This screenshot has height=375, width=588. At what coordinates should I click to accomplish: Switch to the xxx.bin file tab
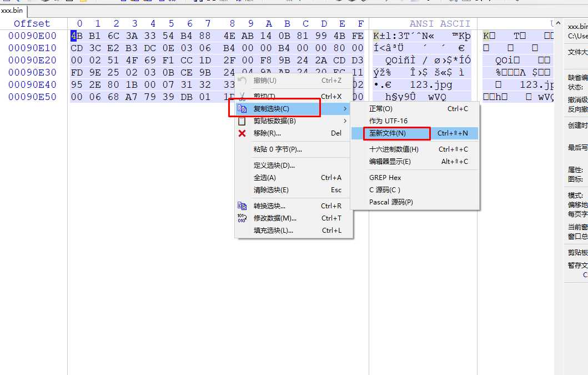pos(12,11)
